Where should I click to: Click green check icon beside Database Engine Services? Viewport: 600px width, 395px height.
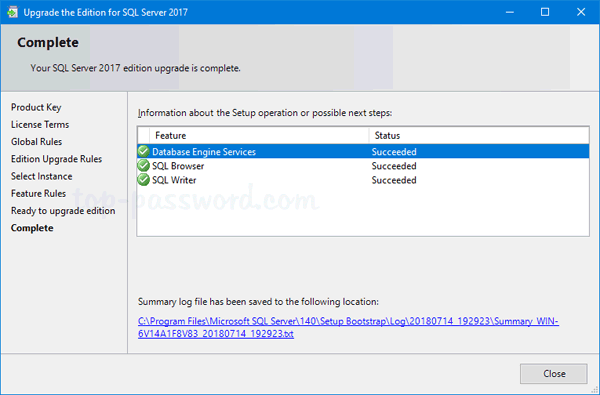143,152
